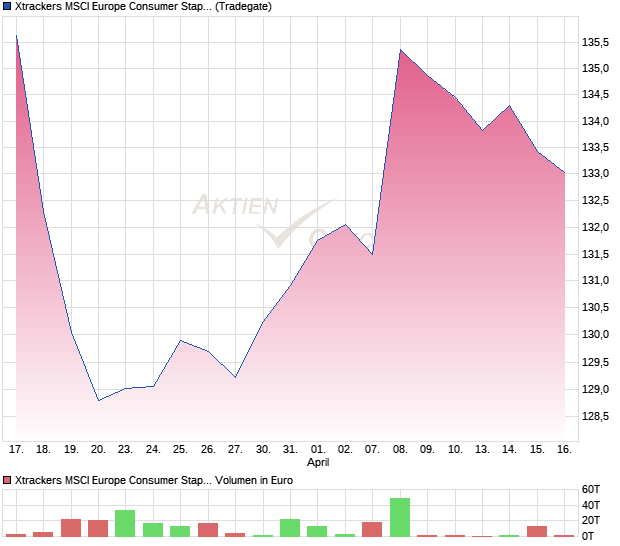Click the red volume bar for the 15.
Screen dimensions: 620x546
[x=537, y=531]
